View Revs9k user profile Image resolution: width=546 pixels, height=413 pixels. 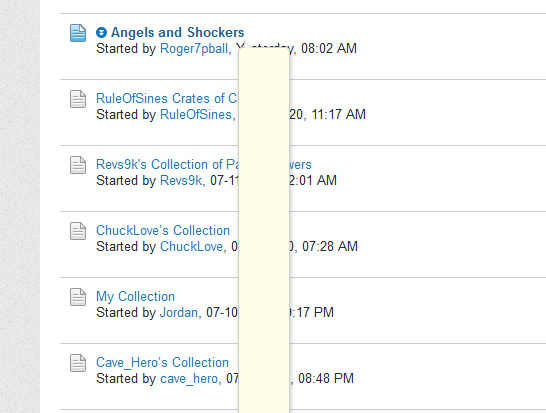pyautogui.click(x=181, y=180)
